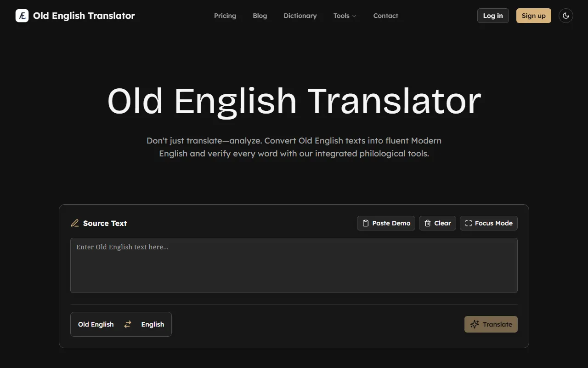Select the English target language label

pos(153,324)
